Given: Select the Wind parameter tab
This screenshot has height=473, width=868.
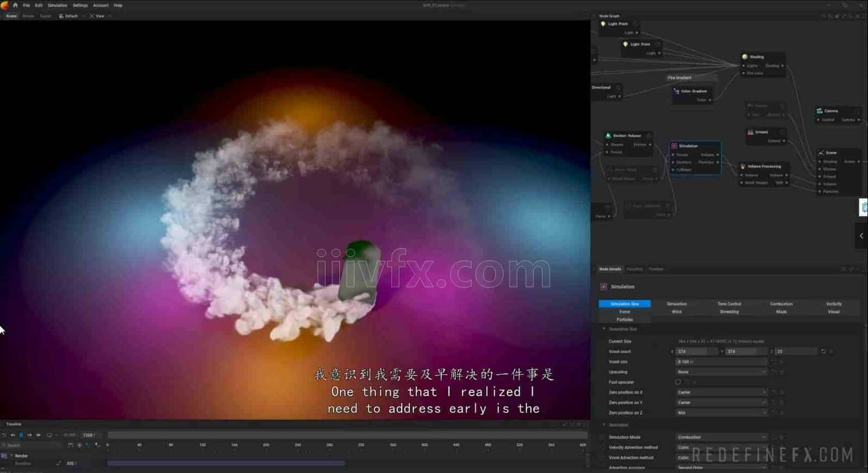Looking at the screenshot, I should (x=677, y=312).
